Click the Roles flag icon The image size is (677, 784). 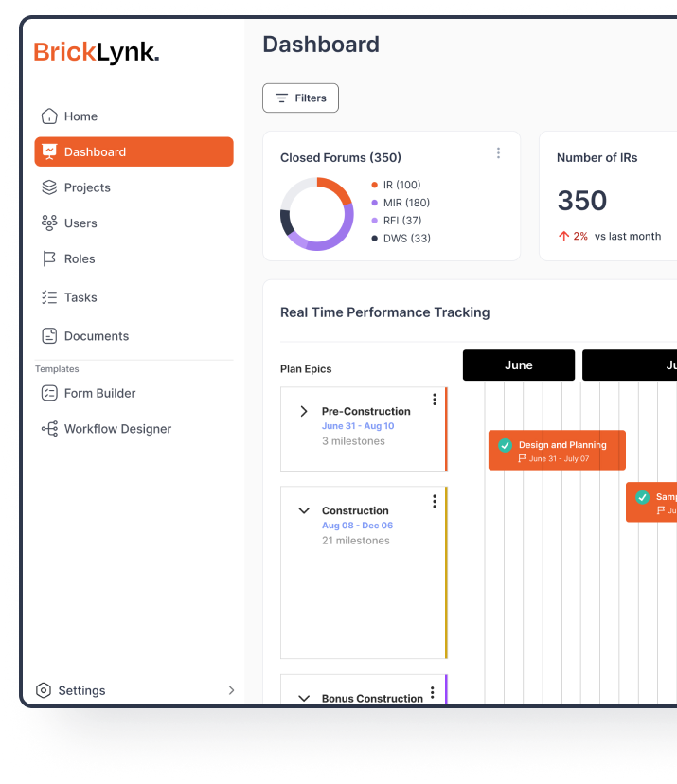click(x=49, y=259)
